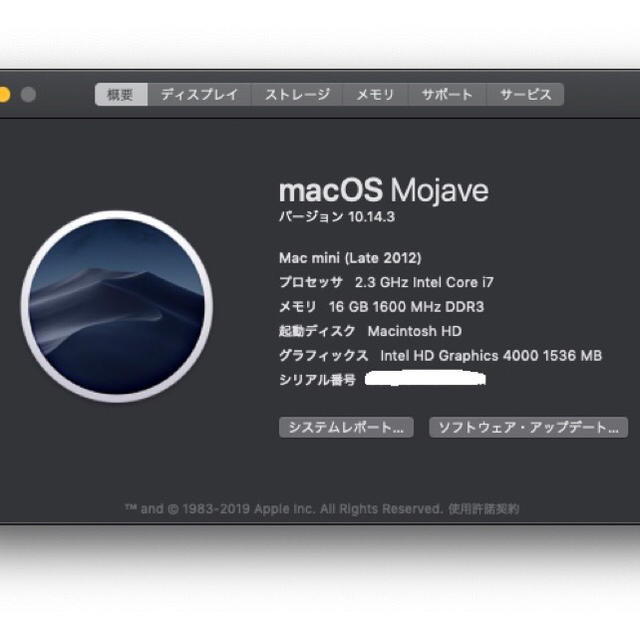The image size is (640, 640).
Task: Click the シリアル番号 label
Action: (x=317, y=380)
